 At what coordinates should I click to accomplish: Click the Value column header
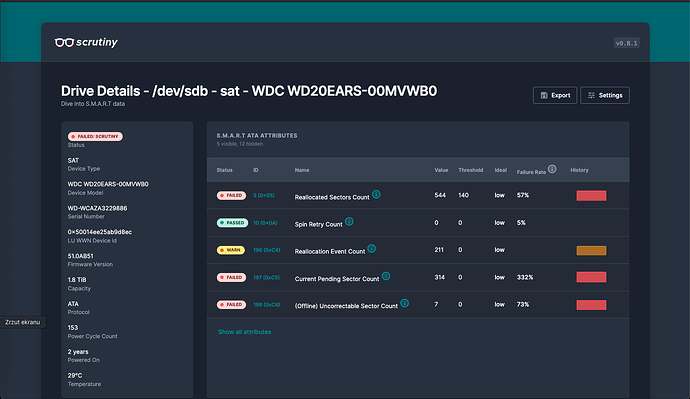[x=441, y=170]
